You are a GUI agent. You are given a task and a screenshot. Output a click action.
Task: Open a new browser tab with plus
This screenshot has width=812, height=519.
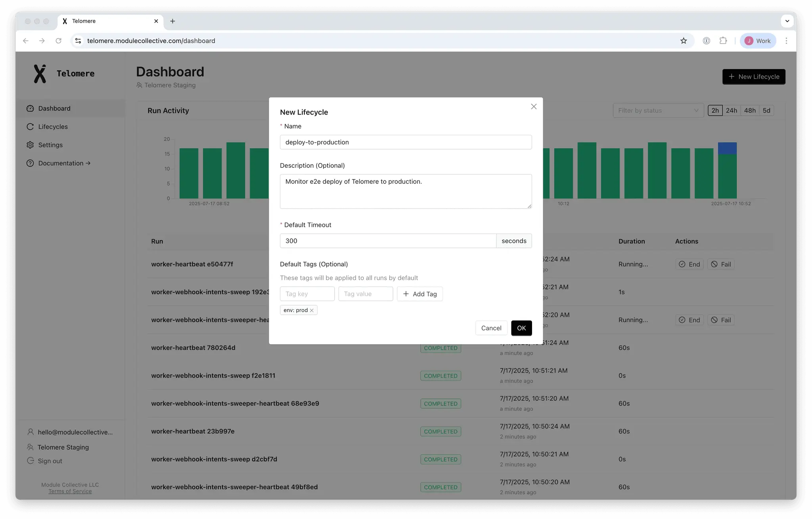click(172, 21)
